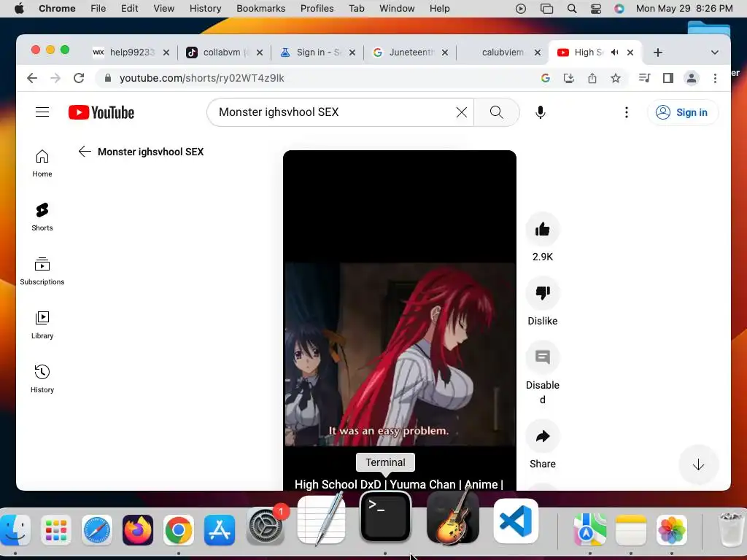Open Chrome profile avatar
The width and height of the screenshot is (747, 560).
tap(692, 78)
